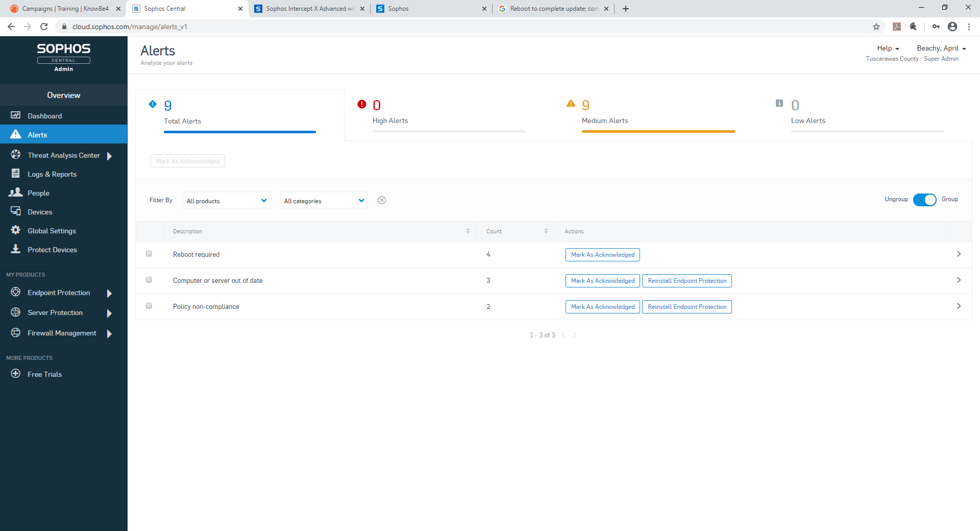980x531 pixels.
Task: Check the Reboot required row checkbox
Action: coord(149,254)
